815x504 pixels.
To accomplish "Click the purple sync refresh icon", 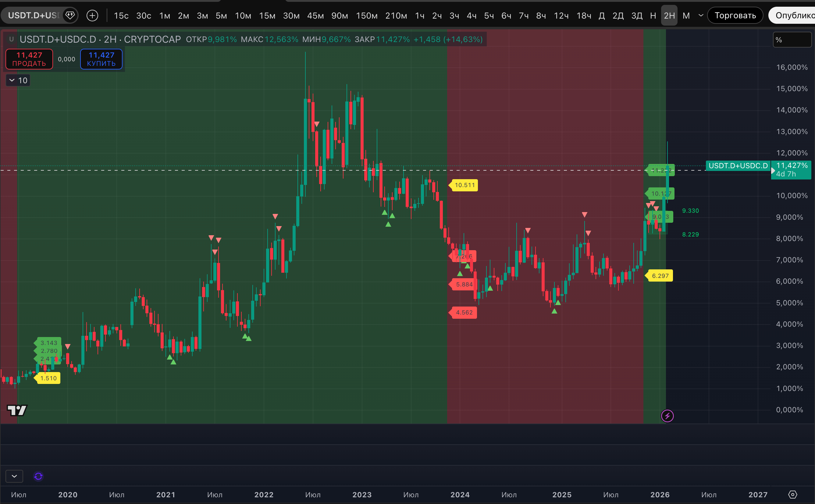I will [38, 476].
